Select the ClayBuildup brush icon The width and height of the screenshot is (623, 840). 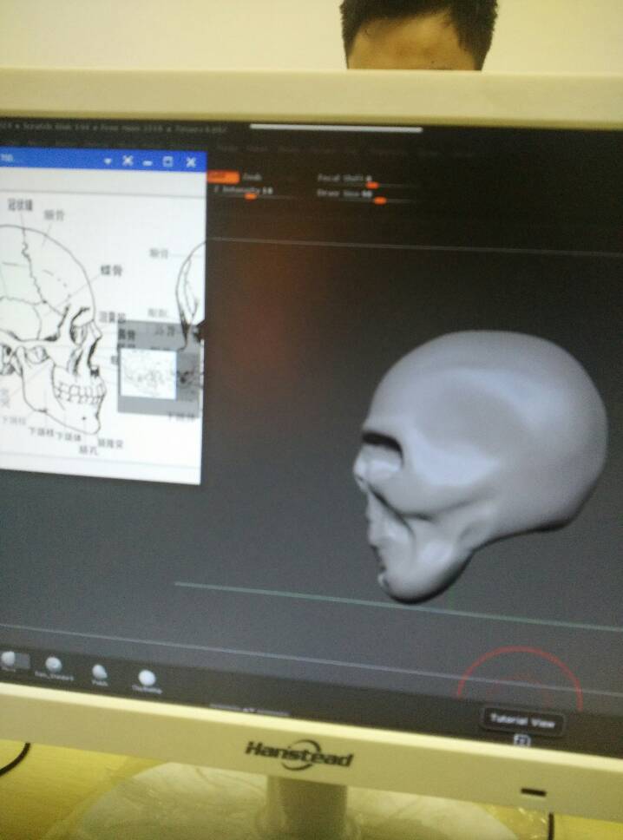click(x=147, y=679)
